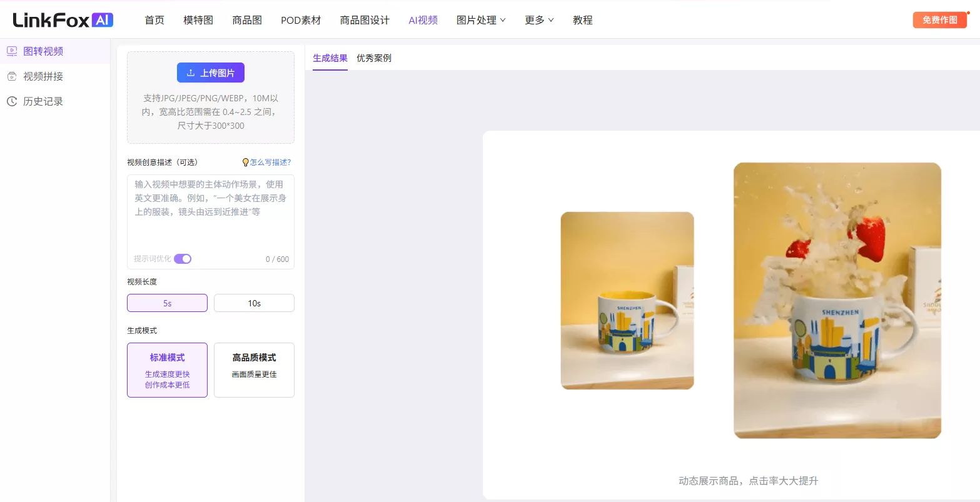Viewport: 980px width, 502px height.
Task: Open the 生成结果 tab
Action: tap(330, 58)
